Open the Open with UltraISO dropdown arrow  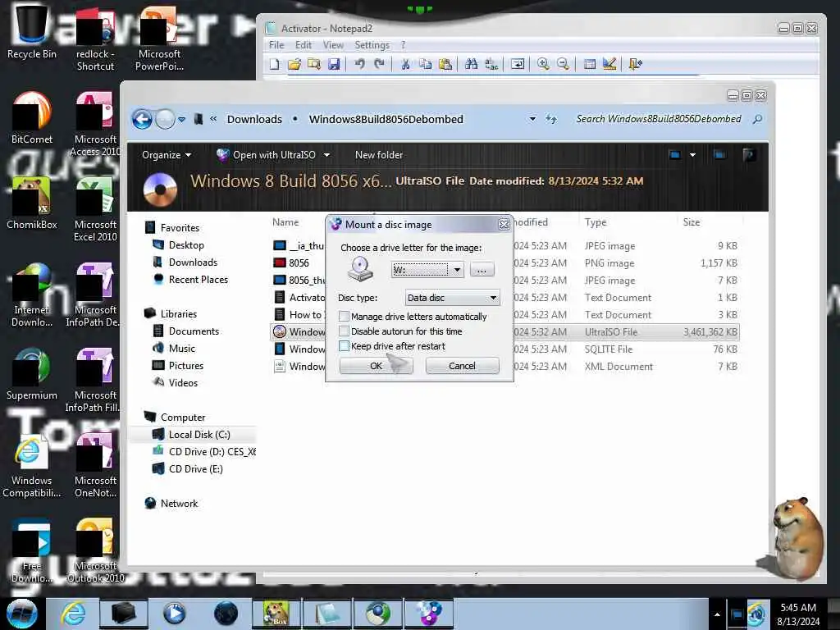(326, 155)
